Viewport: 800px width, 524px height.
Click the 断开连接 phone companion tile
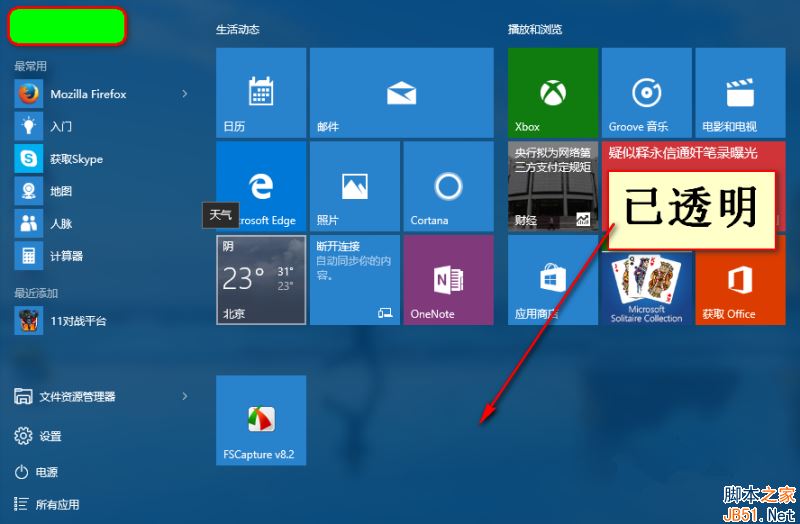tap(355, 280)
